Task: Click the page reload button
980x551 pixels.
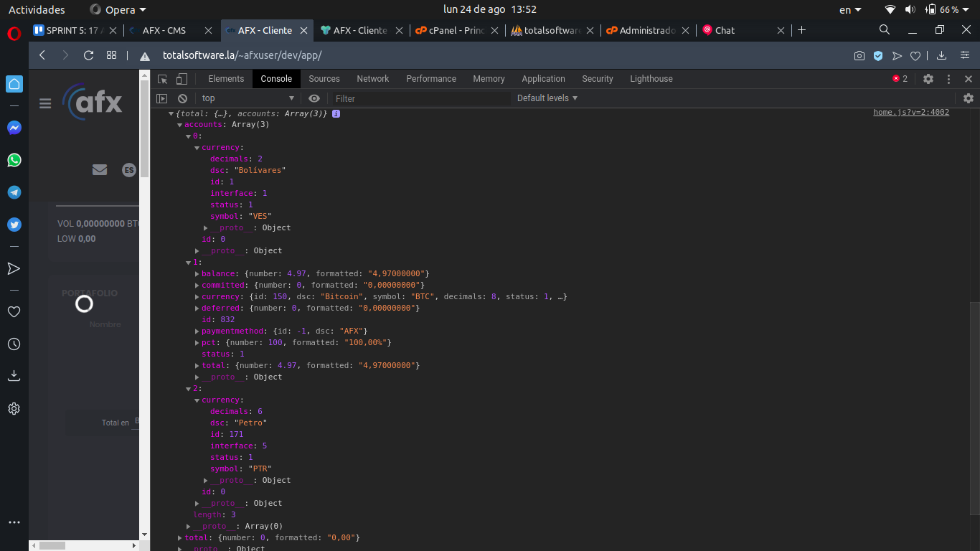Action: click(89, 55)
